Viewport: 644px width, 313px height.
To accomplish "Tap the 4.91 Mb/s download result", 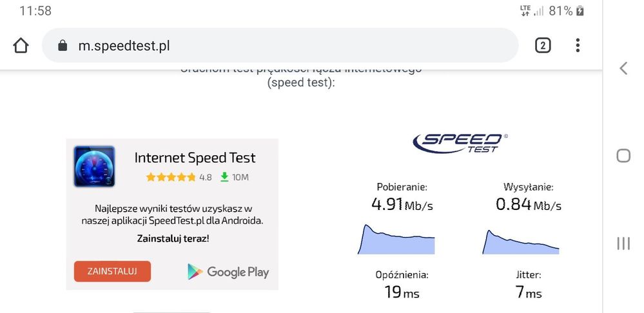I will click(402, 205).
